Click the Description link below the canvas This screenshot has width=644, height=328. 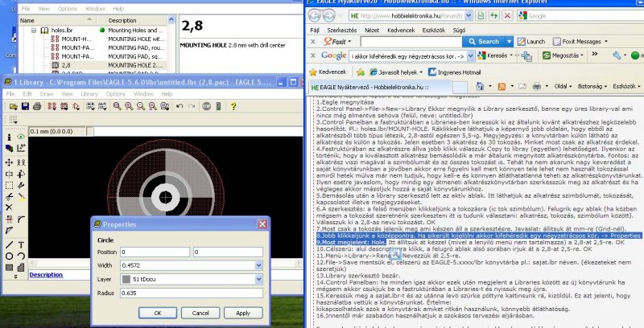46,275
